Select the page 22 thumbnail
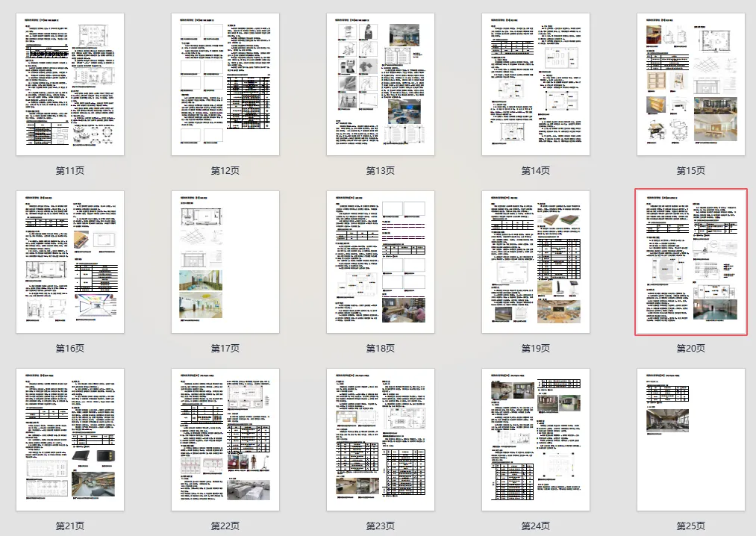 [x=225, y=440]
